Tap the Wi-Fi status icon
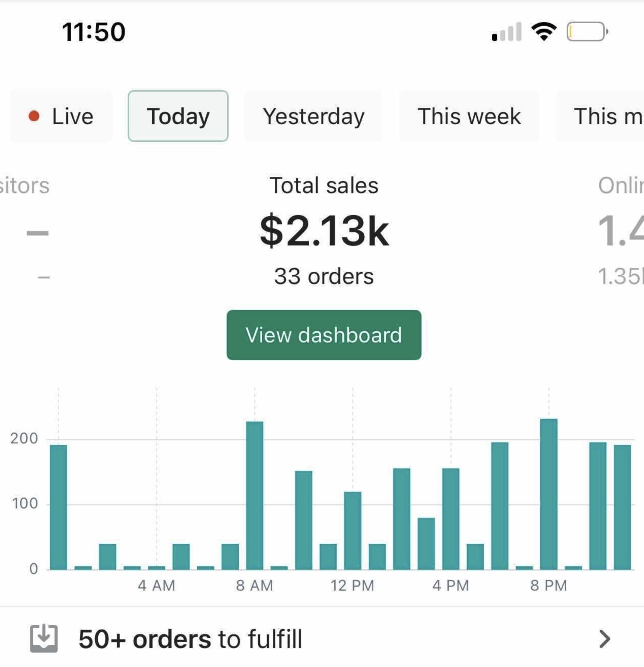The height and width of the screenshot is (667, 644). pyautogui.click(x=544, y=31)
